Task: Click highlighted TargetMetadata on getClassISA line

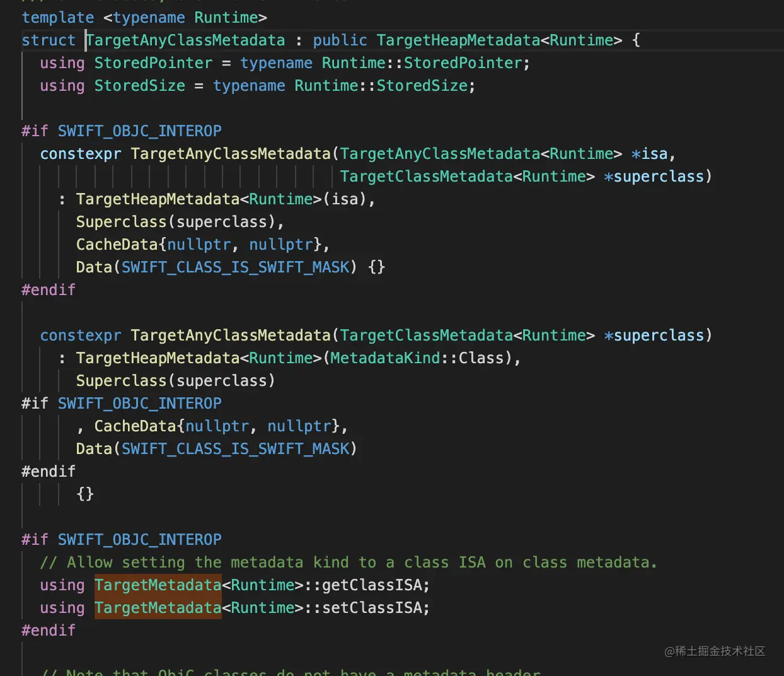Action: coord(158,585)
